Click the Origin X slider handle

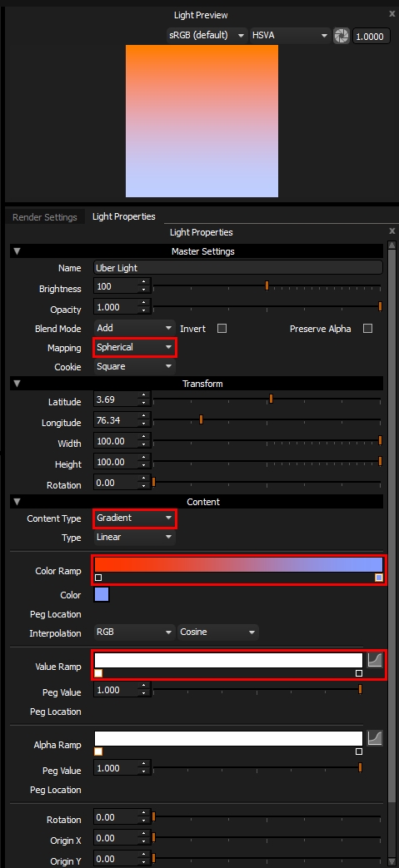pyautogui.click(x=153, y=837)
